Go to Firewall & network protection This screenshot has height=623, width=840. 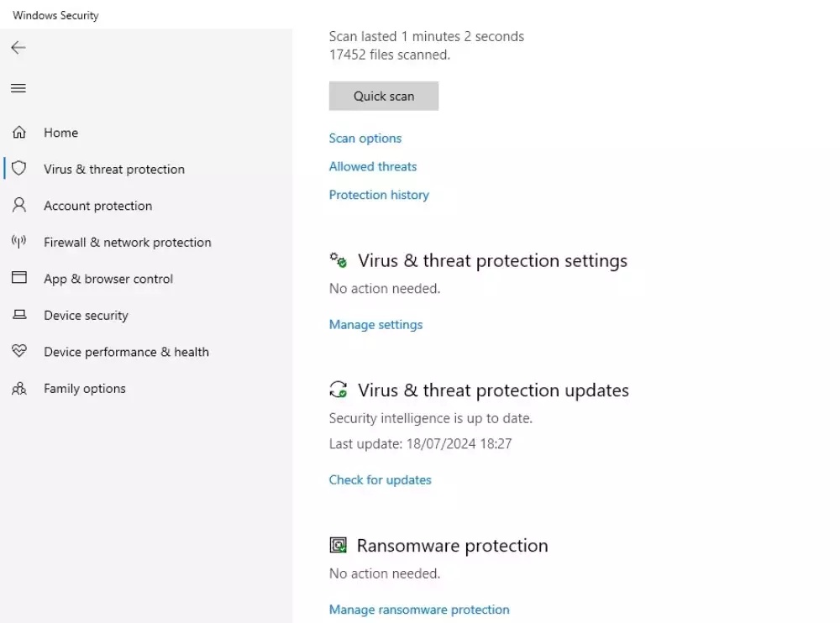click(127, 242)
